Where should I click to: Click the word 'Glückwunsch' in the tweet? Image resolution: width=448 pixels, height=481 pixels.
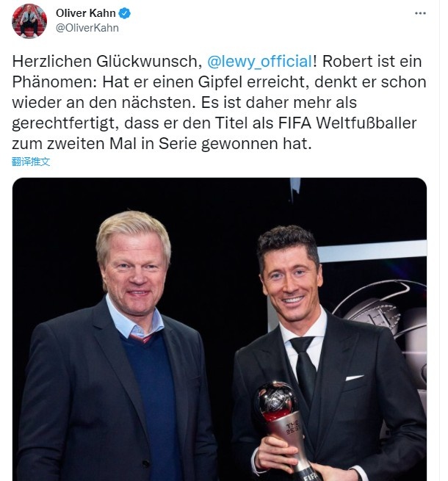(149, 61)
